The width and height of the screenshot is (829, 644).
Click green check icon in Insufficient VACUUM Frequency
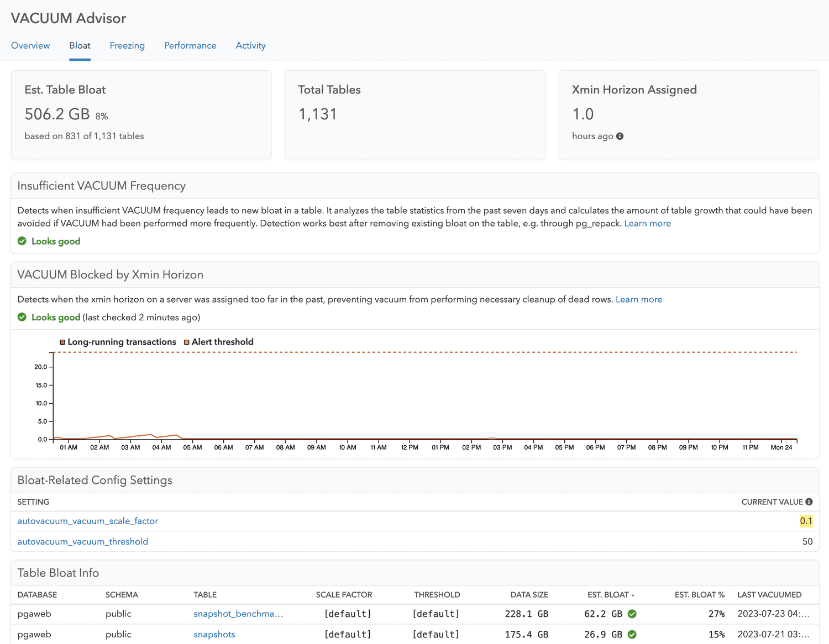pyautogui.click(x=22, y=241)
